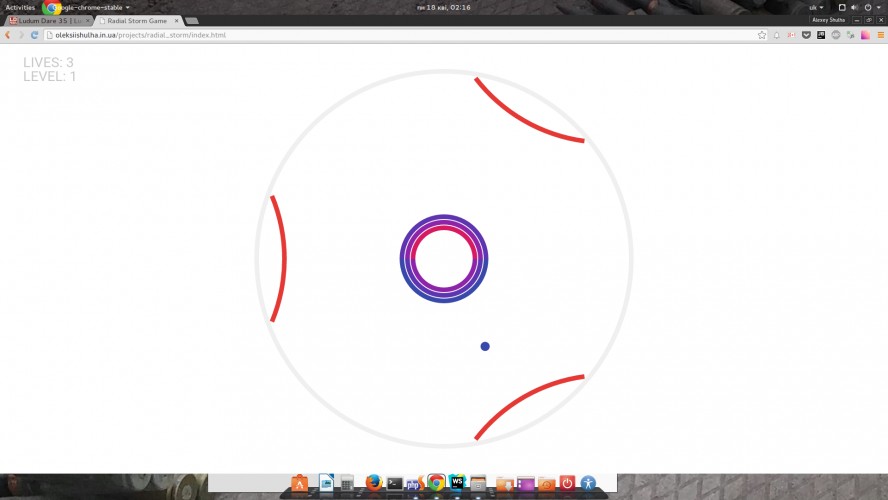Click the red flag extension icon

point(791,35)
